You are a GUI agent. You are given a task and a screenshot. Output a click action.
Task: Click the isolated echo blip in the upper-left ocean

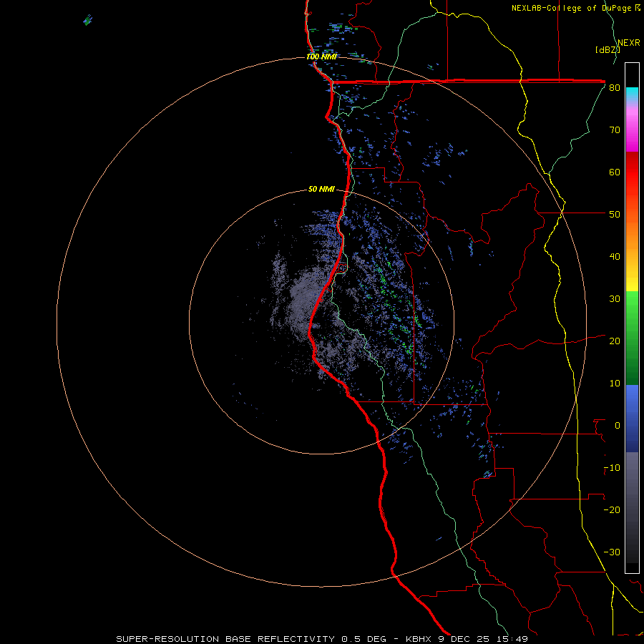coord(87,20)
